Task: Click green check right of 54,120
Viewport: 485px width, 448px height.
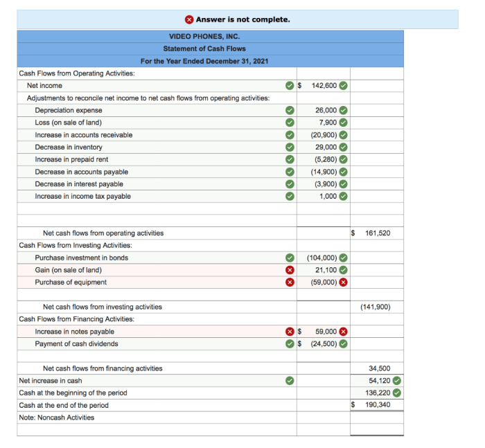Action: [397, 381]
